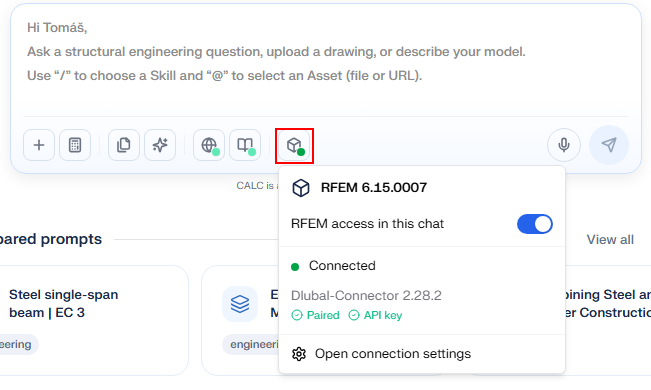Click the API key checkmark icon

(x=354, y=316)
